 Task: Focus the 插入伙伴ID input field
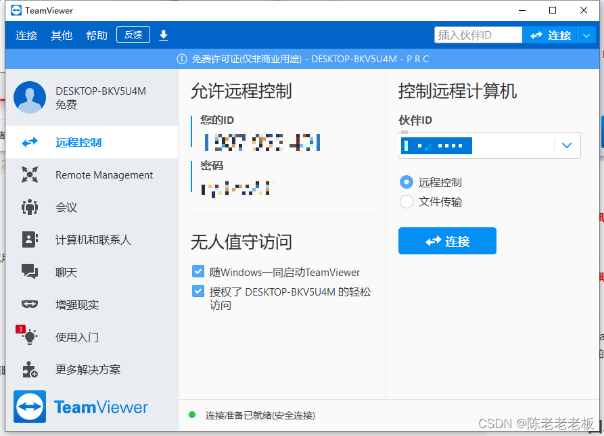tap(478, 35)
